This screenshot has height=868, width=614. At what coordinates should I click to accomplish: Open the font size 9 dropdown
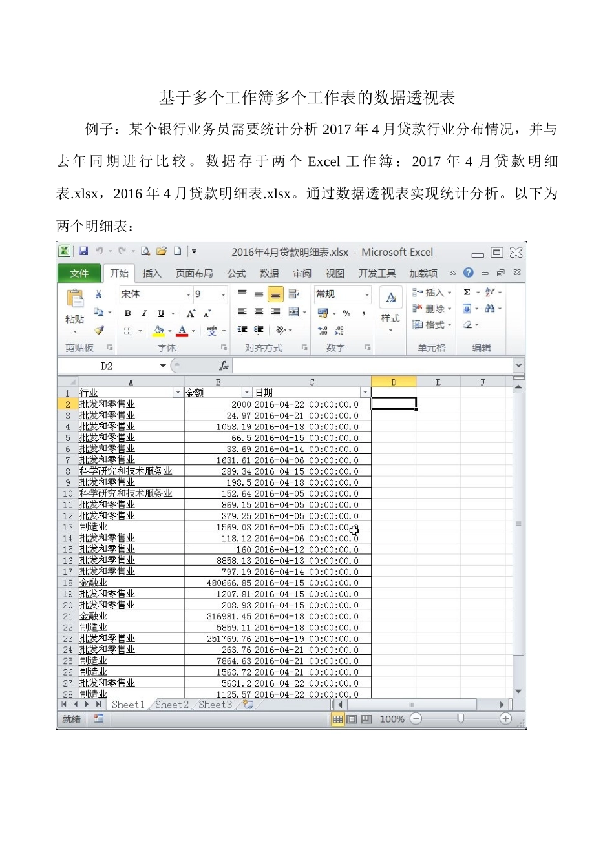click(223, 294)
